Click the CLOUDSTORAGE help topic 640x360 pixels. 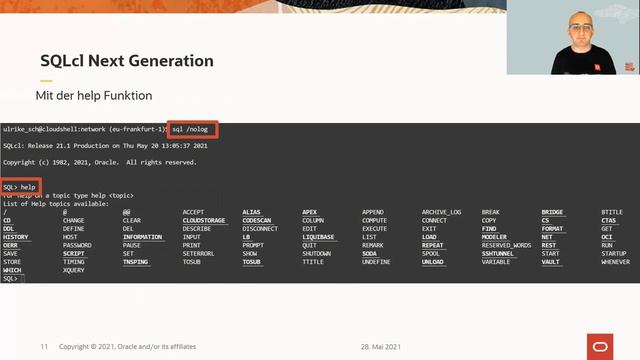pos(204,220)
